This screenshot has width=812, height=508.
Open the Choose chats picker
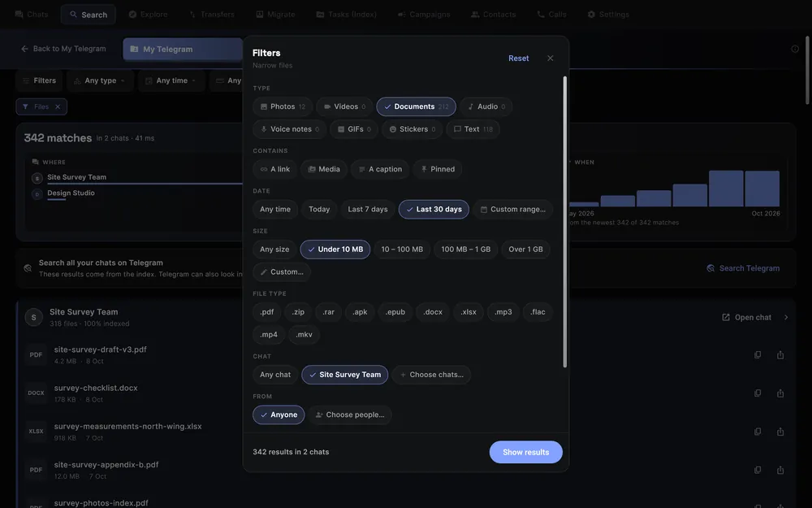[431, 375]
